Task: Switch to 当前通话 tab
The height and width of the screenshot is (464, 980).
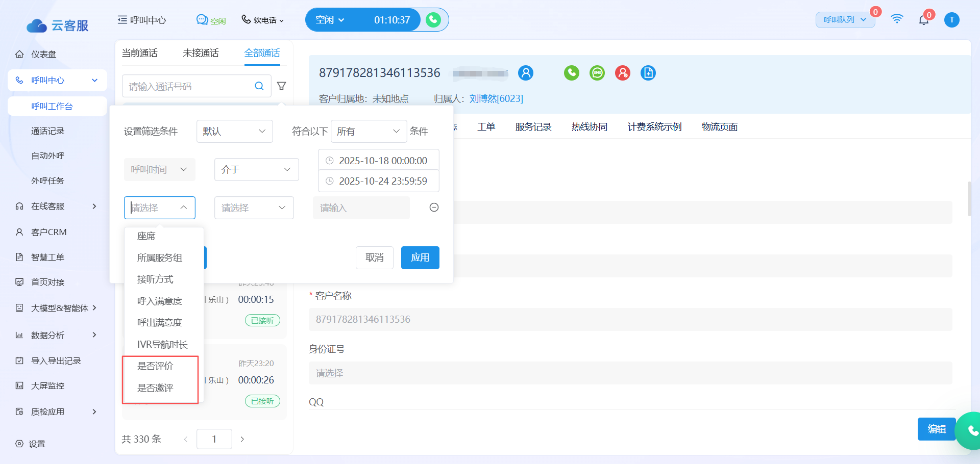Action: click(x=140, y=53)
